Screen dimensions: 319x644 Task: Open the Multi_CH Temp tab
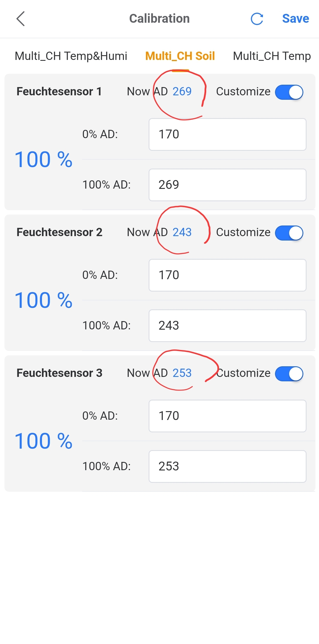coord(271,56)
